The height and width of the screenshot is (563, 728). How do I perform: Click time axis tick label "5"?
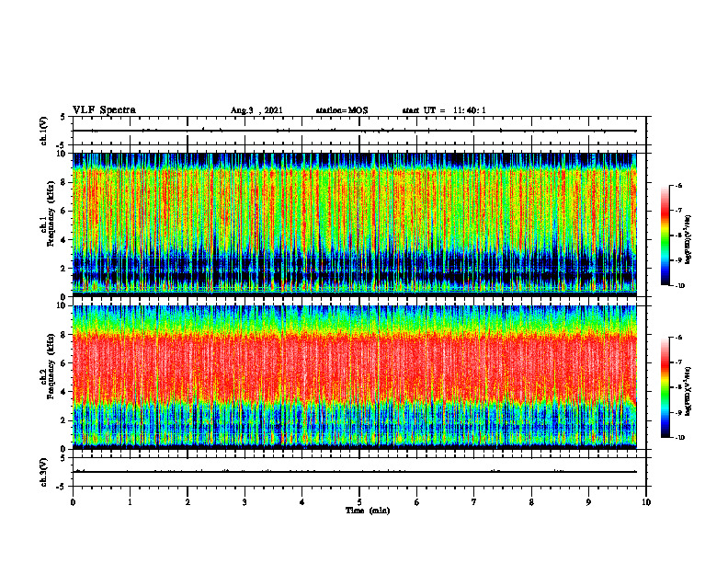tap(359, 502)
